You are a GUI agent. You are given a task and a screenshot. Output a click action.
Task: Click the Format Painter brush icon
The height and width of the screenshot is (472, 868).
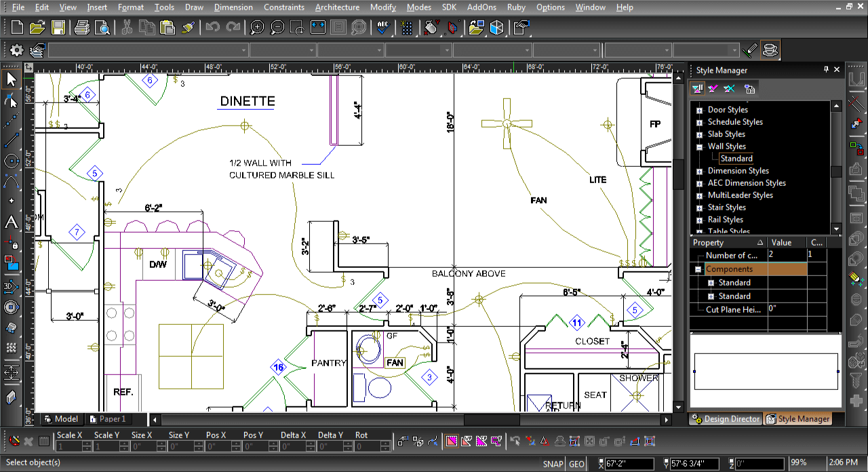pos(189,28)
